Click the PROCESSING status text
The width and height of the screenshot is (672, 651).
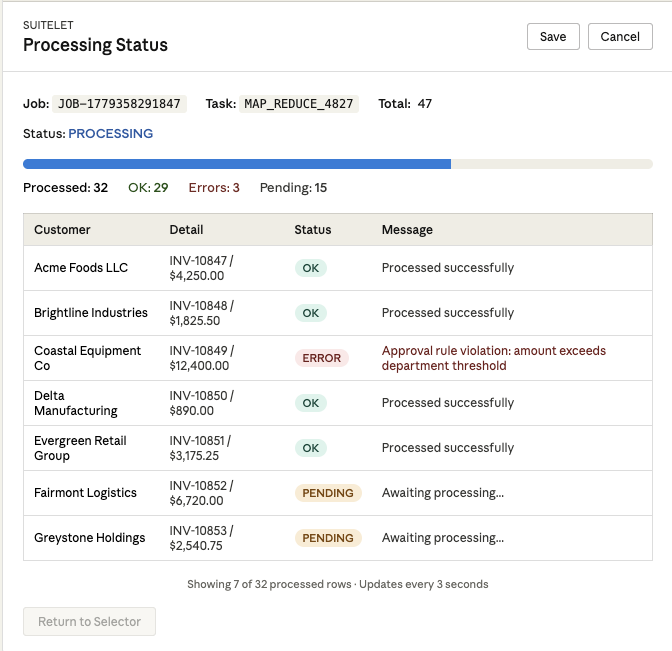[x=111, y=134]
